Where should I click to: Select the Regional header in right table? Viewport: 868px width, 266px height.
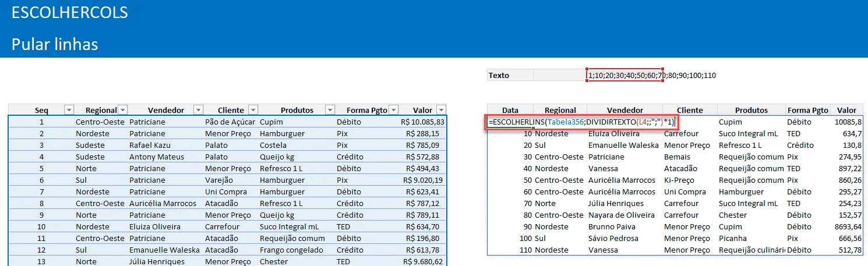coord(560,110)
